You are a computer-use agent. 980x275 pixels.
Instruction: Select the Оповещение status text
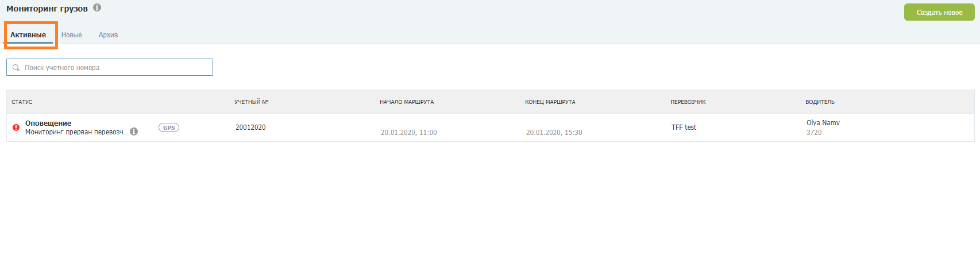pyautogui.click(x=48, y=123)
